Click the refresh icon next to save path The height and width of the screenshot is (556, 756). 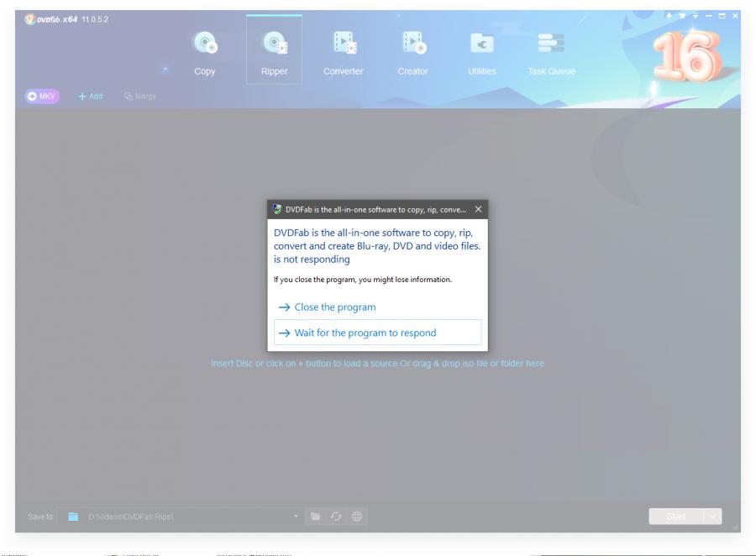tap(336, 517)
